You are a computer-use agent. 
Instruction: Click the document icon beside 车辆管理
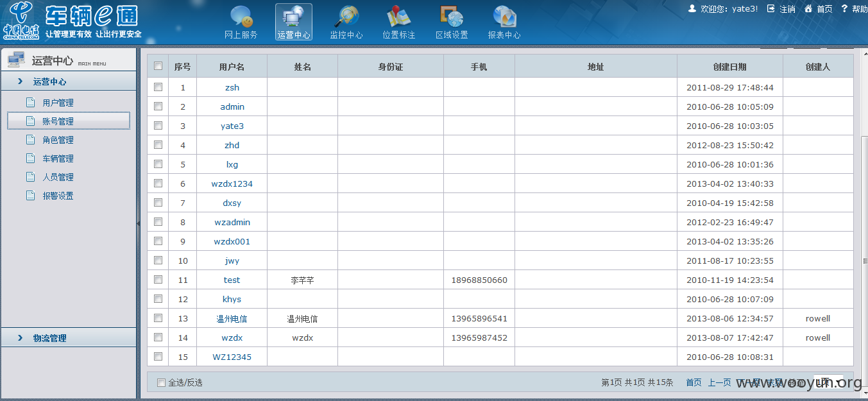tap(30, 158)
